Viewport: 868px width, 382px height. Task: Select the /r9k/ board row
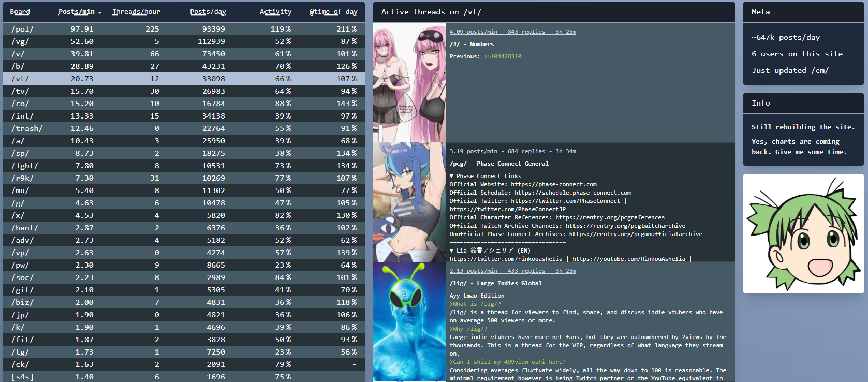(x=184, y=178)
